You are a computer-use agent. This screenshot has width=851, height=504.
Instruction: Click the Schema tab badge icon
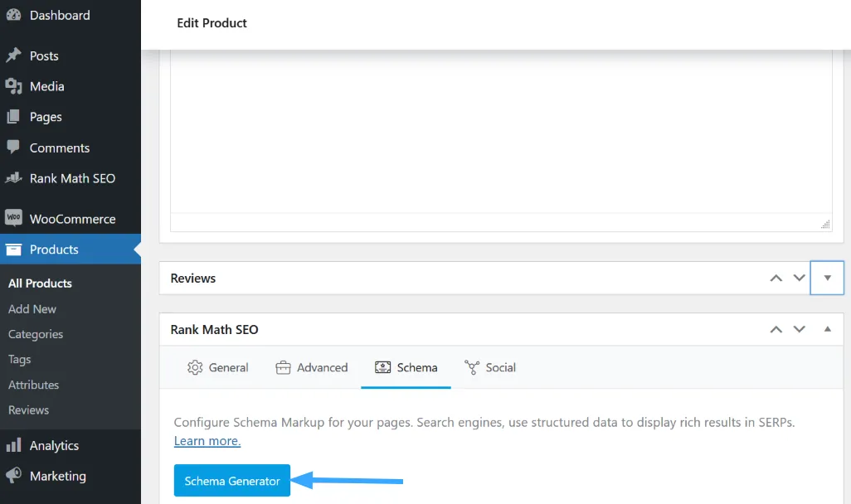(382, 367)
